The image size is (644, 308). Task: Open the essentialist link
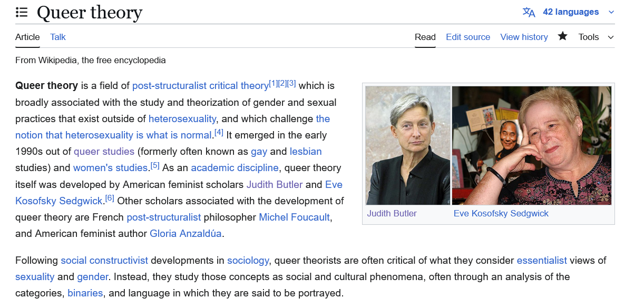(542, 260)
